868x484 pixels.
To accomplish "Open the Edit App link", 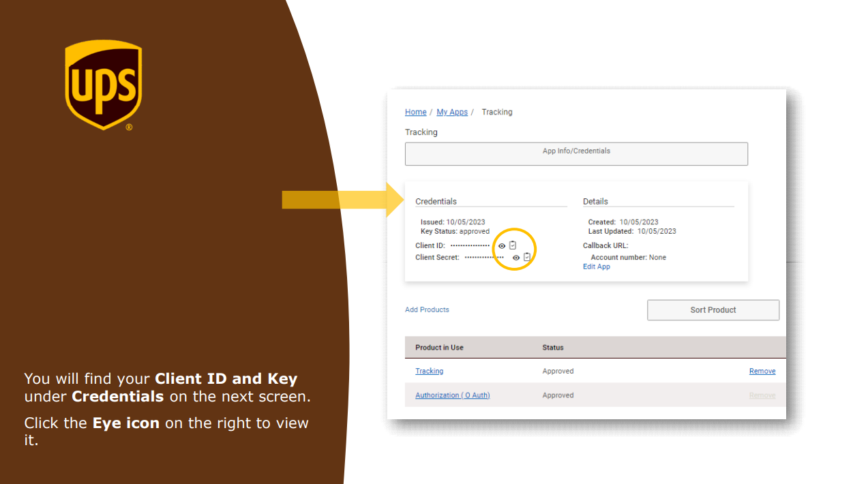I will tap(596, 267).
